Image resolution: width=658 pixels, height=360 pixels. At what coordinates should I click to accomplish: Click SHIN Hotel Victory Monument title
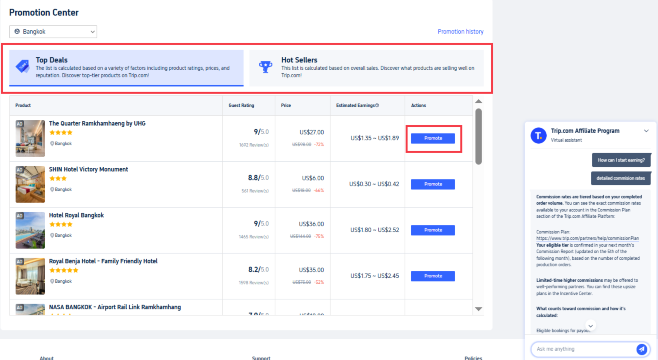[89, 169]
